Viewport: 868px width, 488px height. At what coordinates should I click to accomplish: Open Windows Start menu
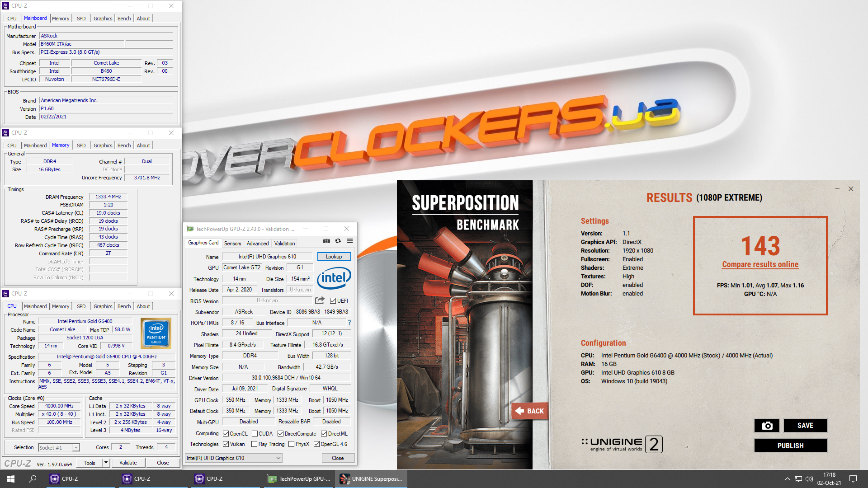[x=11, y=479]
